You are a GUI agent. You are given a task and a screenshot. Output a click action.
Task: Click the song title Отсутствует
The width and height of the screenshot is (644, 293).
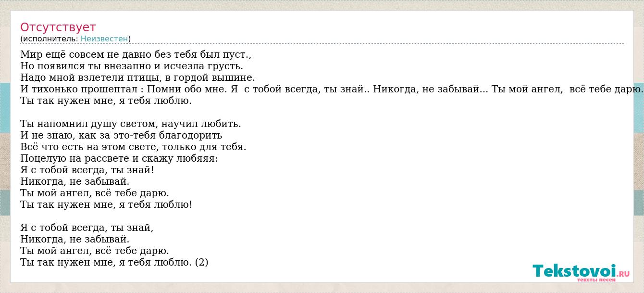(58, 27)
